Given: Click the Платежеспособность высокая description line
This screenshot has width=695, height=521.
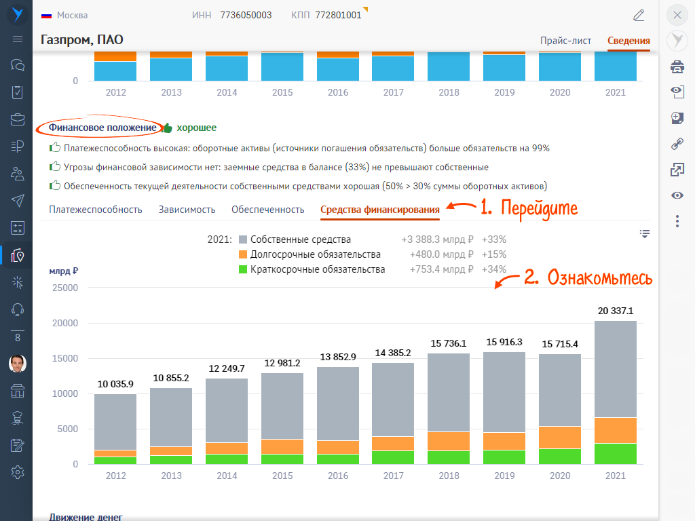Looking at the screenshot, I should coord(306,148).
